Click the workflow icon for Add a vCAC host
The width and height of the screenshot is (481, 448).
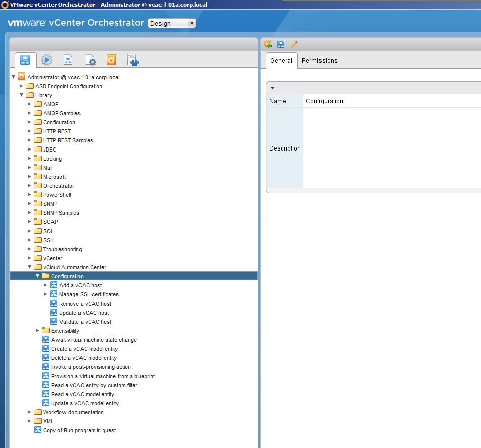point(54,285)
